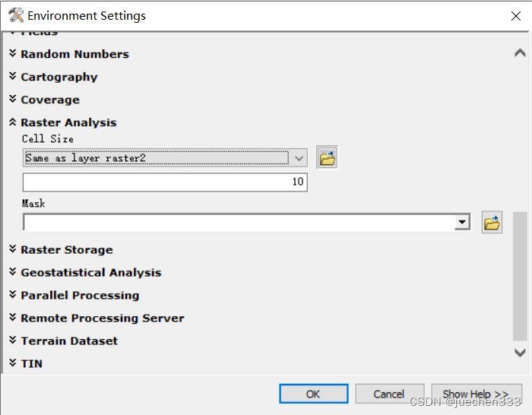Open the Cell Size dropdown
Image resolution: width=532 pixels, height=415 pixels.
point(299,158)
